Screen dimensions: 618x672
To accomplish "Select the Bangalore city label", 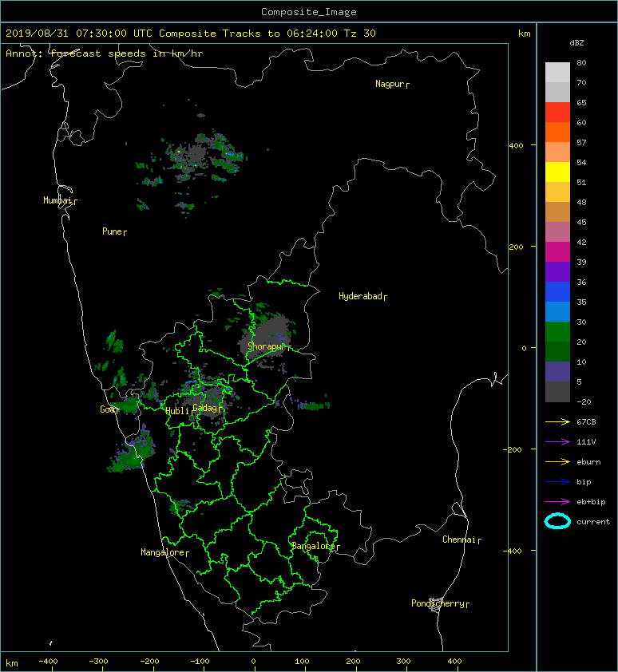I will (315, 547).
